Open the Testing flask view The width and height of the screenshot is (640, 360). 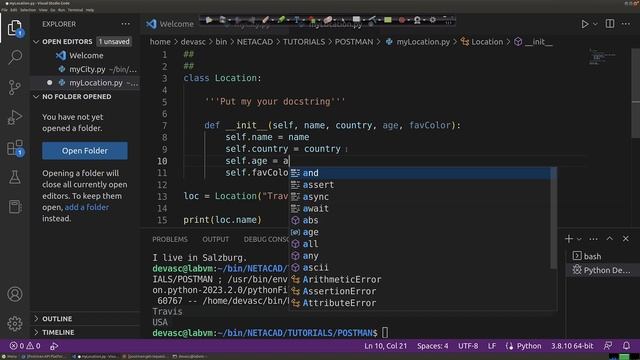(x=15, y=177)
